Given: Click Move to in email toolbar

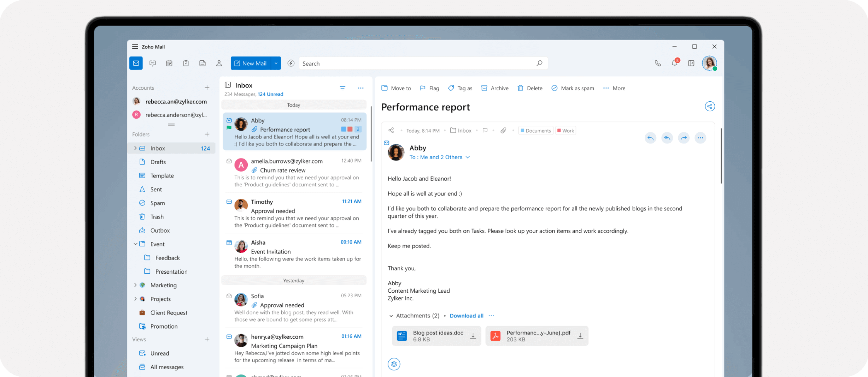Looking at the screenshot, I should [396, 88].
